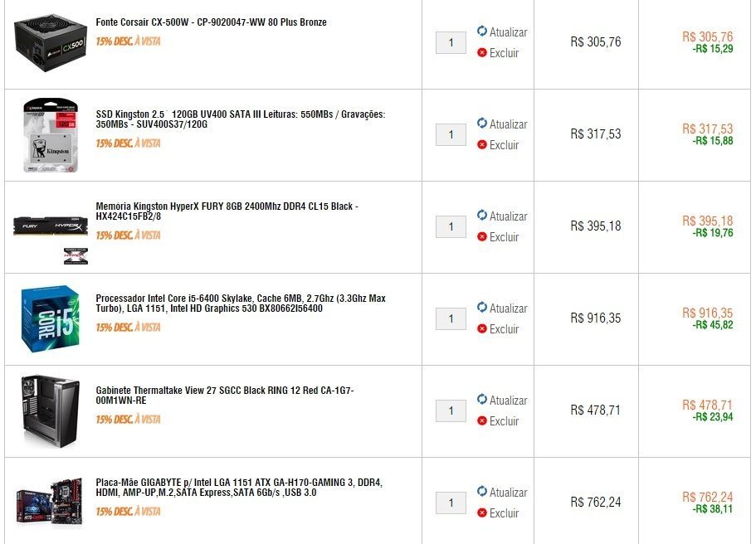This screenshot has height=544, width=756.
Task: Click the Atualizar refresh icon for Kingston SSD
Action: click(x=482, y=124)
